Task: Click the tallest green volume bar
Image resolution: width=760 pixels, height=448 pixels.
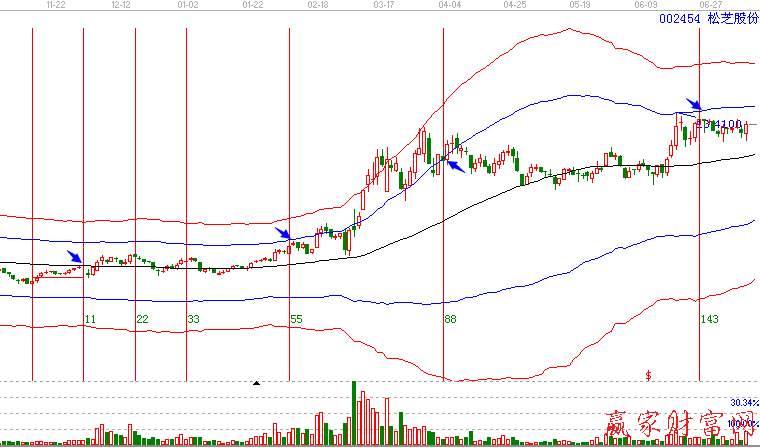Action: point(354,412)
